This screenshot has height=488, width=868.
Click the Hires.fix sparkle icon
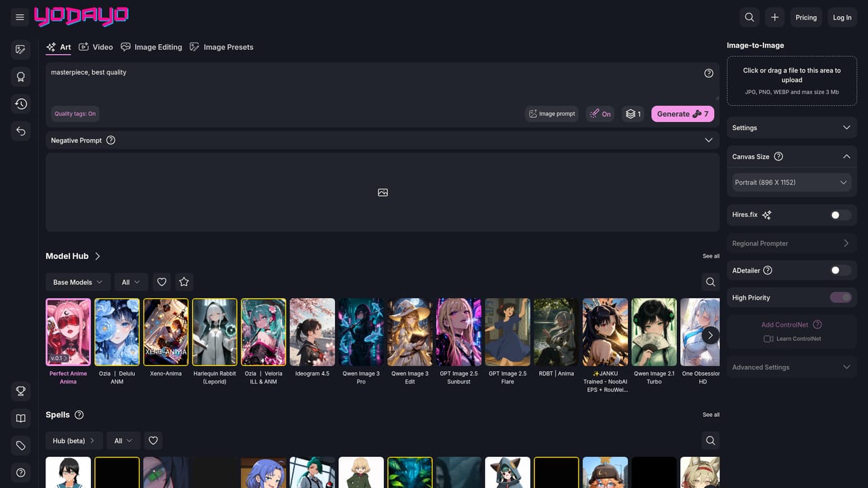[x=766, y=215]
